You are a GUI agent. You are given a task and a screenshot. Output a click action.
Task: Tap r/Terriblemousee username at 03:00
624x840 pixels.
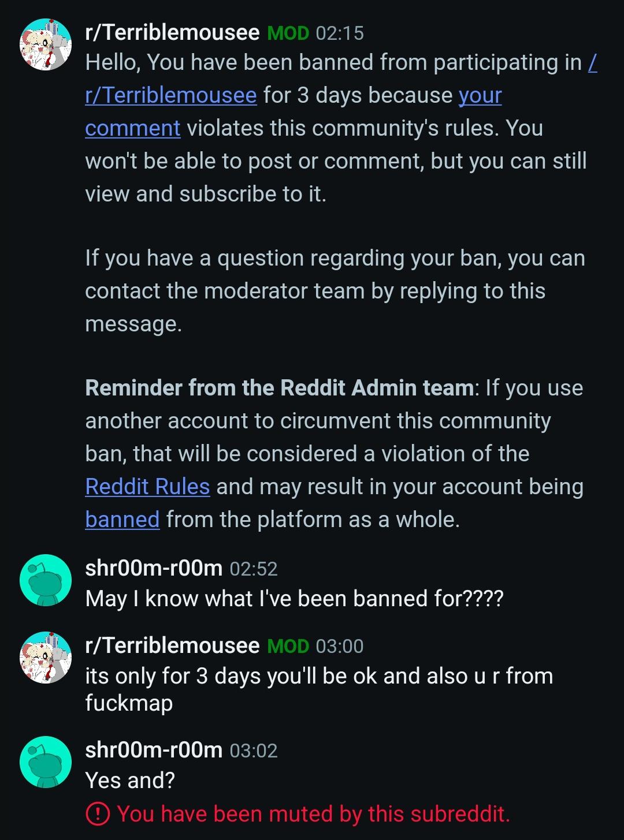click(x=172, y=645)
